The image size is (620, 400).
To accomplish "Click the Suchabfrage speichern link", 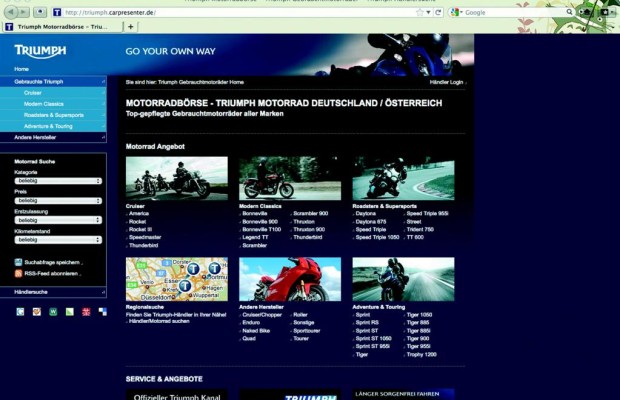I will [52, 262].
